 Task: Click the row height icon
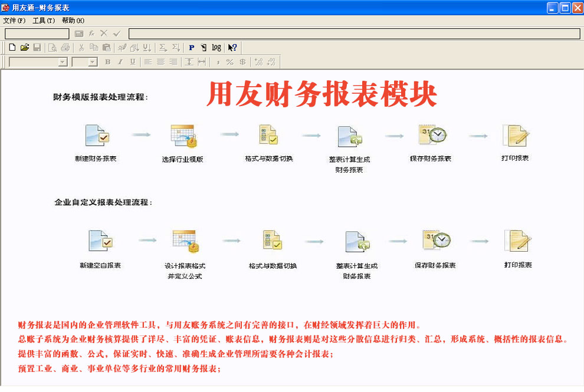(x=189, y=62)
